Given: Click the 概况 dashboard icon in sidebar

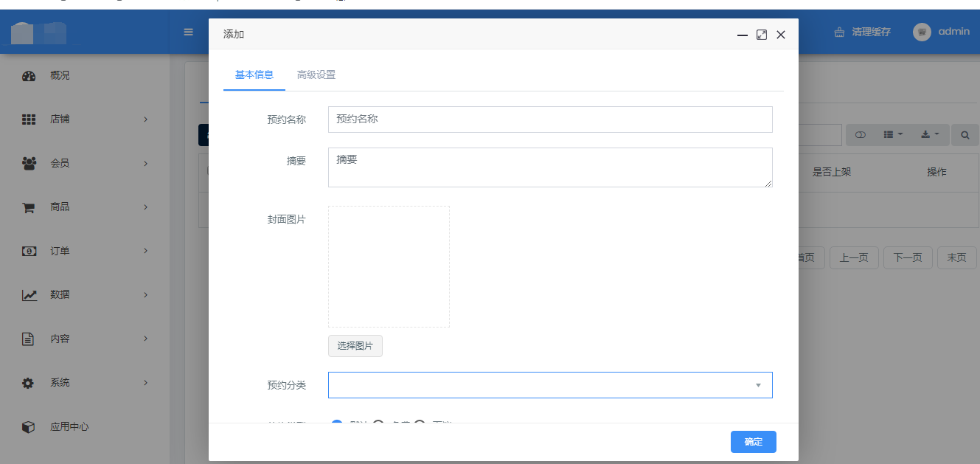Looking at the screenshot, I should click(29, 76).
